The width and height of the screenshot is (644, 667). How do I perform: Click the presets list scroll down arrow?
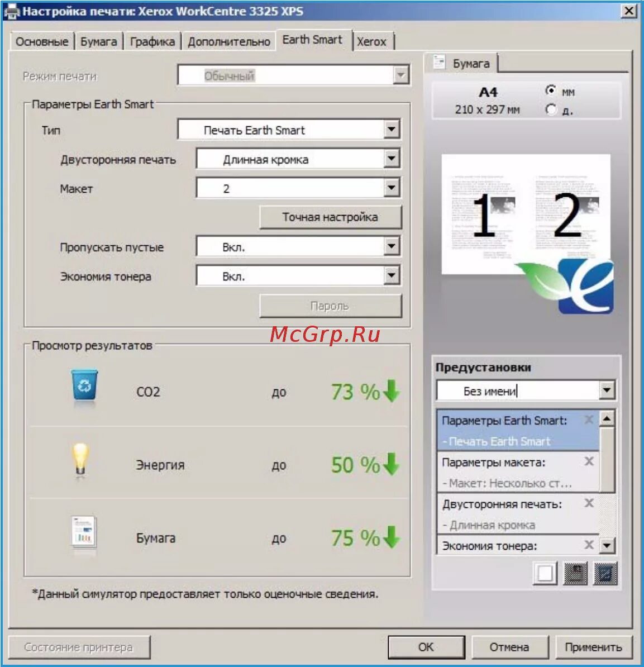(607, 545)
